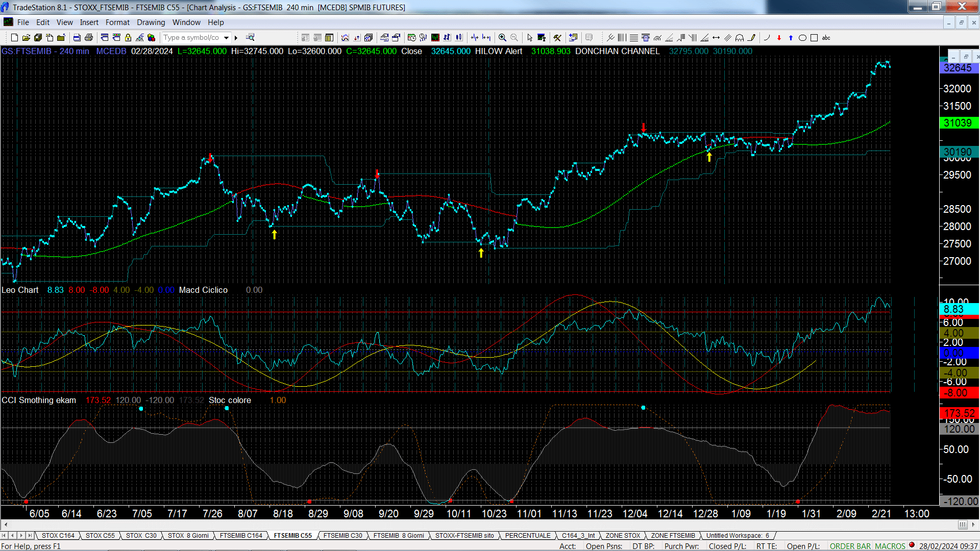
Task: Click the right arrow of the chart scrollbar
Action: (974, 524)
